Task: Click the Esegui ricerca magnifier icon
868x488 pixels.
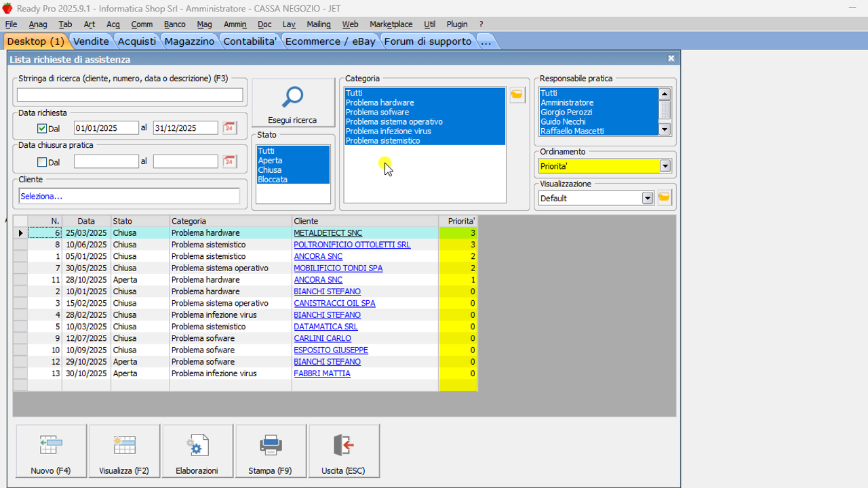Action: (293, 98)
